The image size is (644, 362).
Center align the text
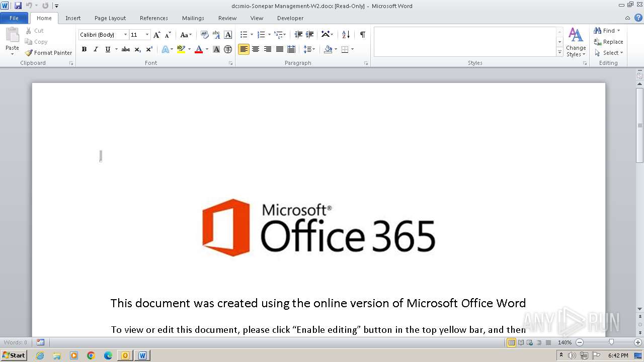[x=256, y=49]
